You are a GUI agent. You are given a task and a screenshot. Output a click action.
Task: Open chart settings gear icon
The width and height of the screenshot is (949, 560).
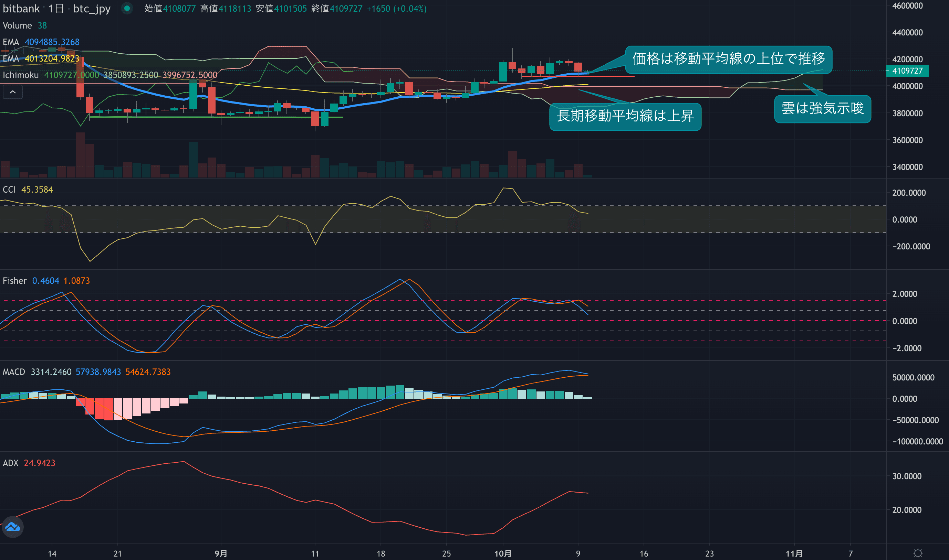[918, 553]
